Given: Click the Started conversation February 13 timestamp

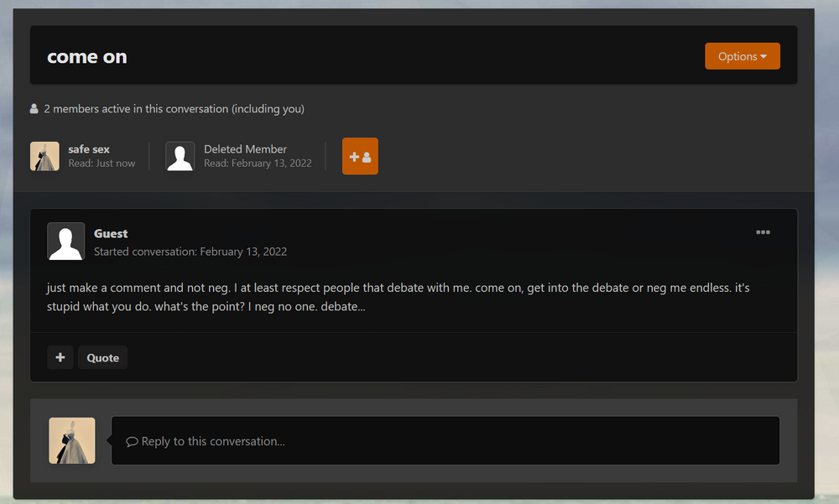Looking at the screenshot, I should (190, 252).
